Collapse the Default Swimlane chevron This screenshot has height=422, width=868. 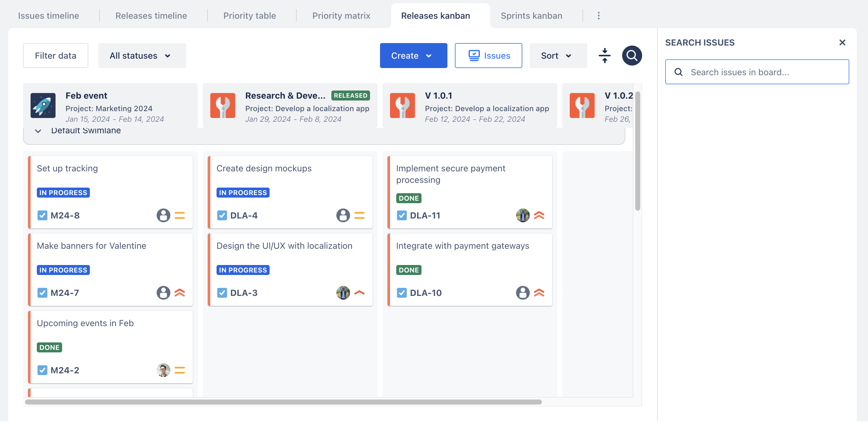(38, 131)
